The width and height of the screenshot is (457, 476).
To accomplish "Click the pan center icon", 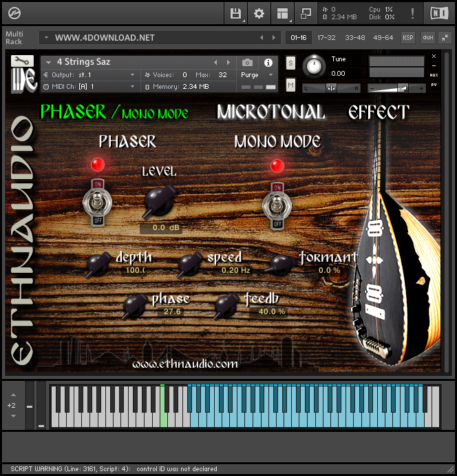I will point(331,88).
